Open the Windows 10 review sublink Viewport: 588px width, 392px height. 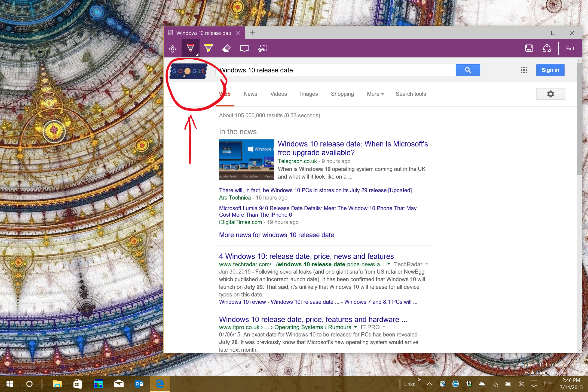pos(242,302)
